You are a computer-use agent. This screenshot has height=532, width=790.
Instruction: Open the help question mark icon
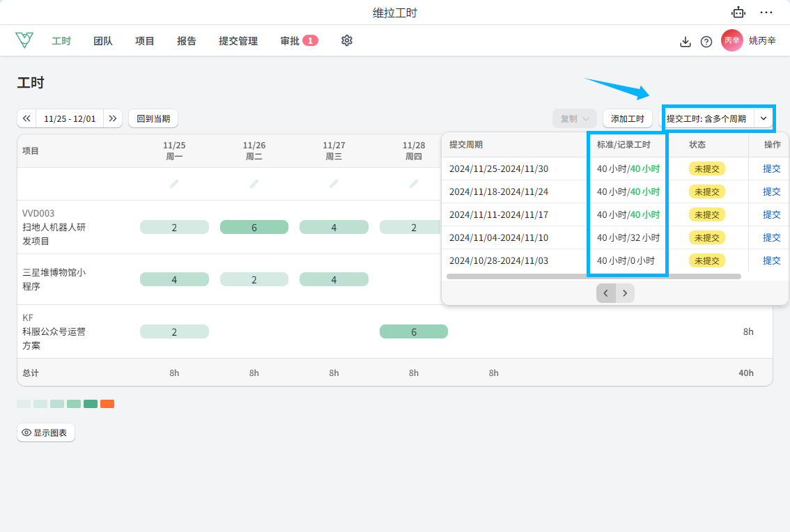pyautogui.click(x=706, y=41)
